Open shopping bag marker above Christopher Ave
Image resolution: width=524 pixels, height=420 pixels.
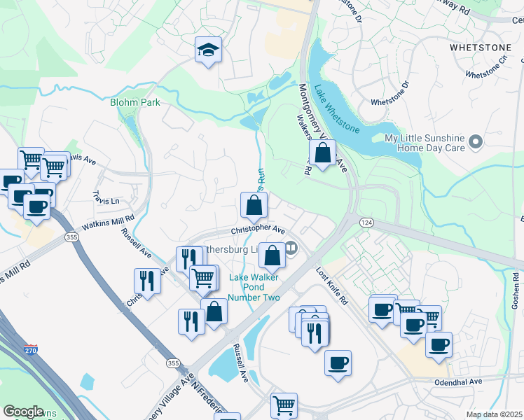pyautogui.click(x=254, y=205)
